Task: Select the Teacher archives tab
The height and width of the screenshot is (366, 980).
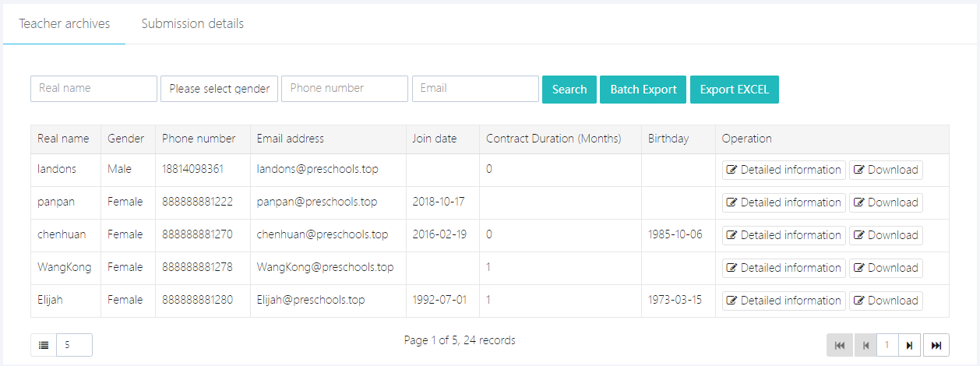Action: [x=65, y=24]
